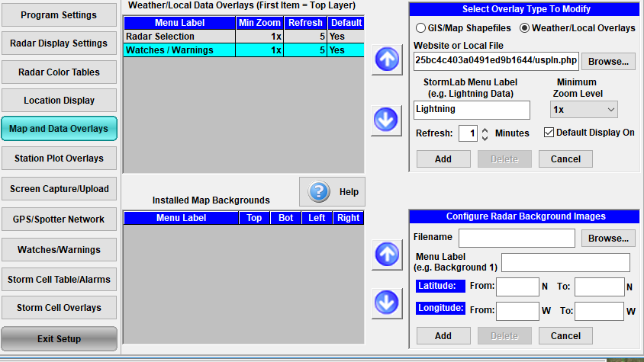
Task: Click Website or Local File input field
Action: (496, 61)
